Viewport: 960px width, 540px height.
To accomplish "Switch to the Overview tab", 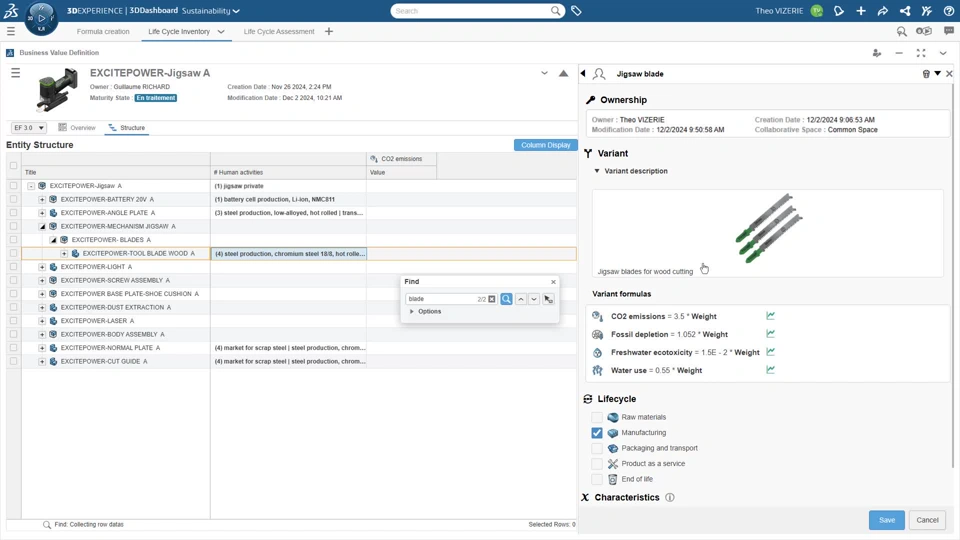I will click(x=77, y=128).
